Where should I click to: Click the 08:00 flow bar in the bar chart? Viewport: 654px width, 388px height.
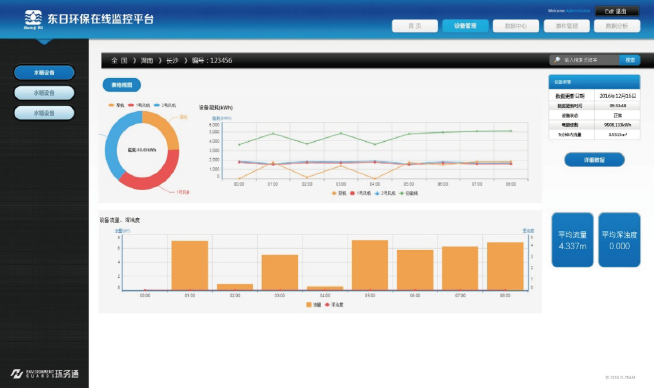pyautogui.click(x=505, y=266)
